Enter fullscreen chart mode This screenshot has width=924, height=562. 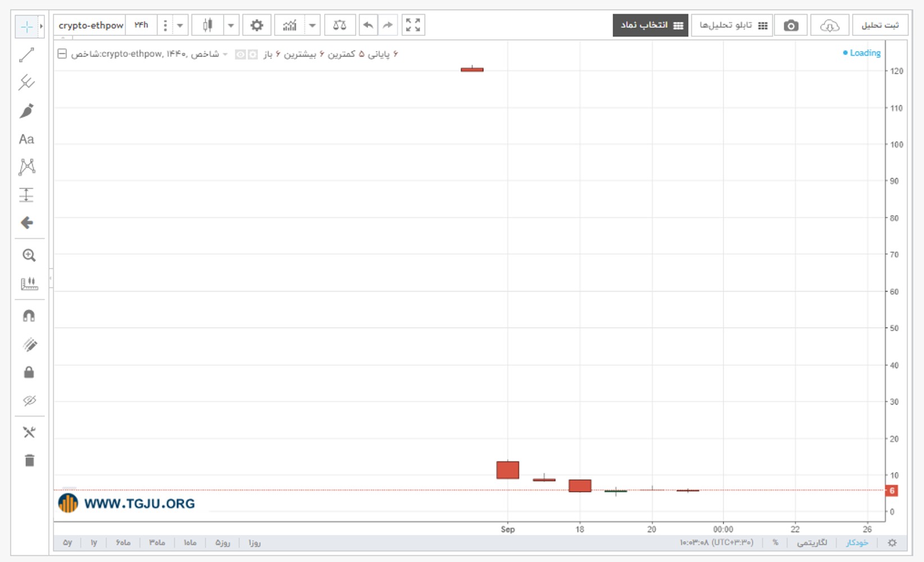(413, 25)
